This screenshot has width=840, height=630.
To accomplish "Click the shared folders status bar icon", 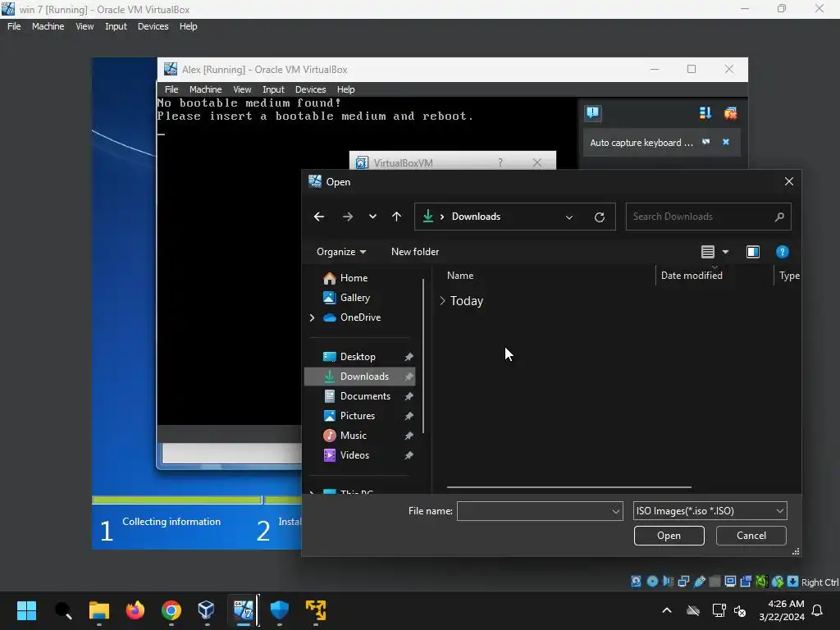I will (714, 582).
